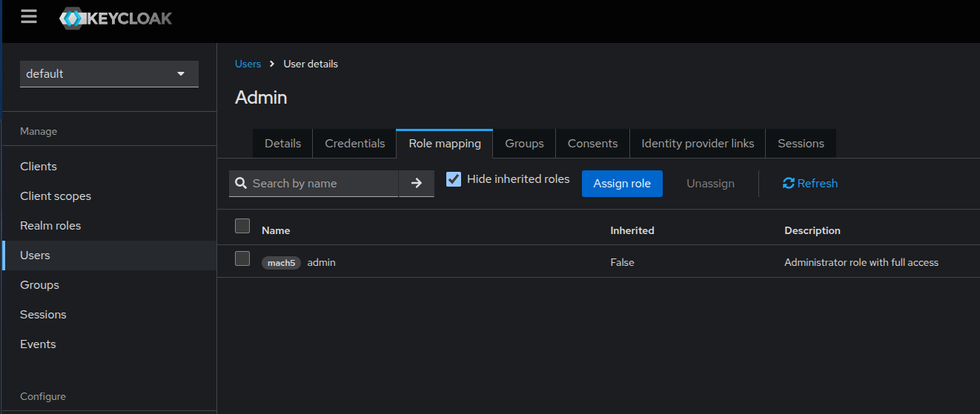Go to the Groups tab
The height and width of the screenshot is (414, 980).
click(x=524, y=144)
